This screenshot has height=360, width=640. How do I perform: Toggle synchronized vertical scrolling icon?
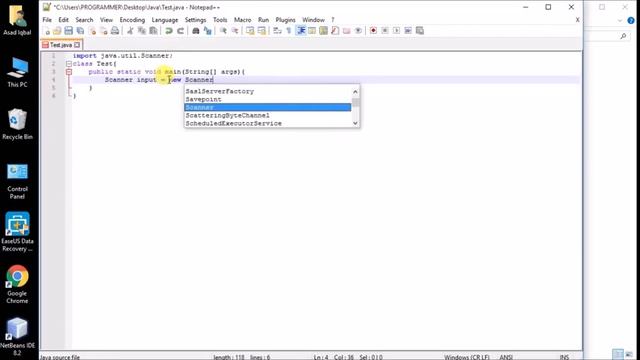[250, 31]
